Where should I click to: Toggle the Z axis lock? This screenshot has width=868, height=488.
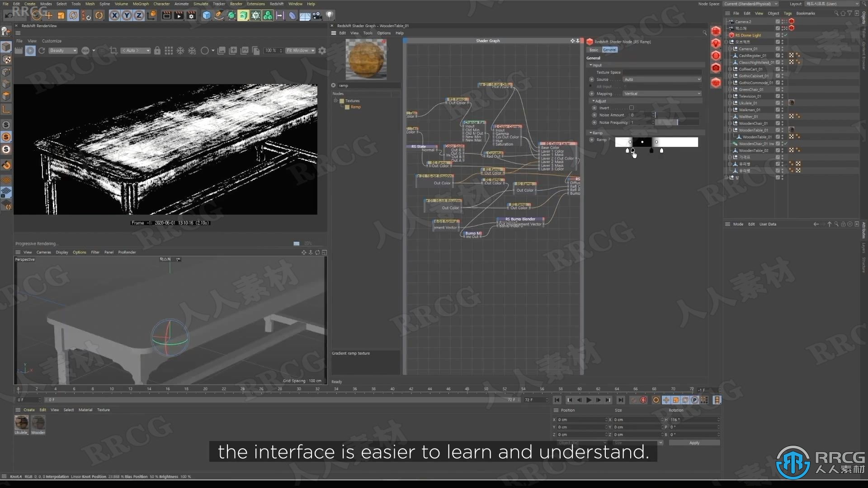(138, 16)
